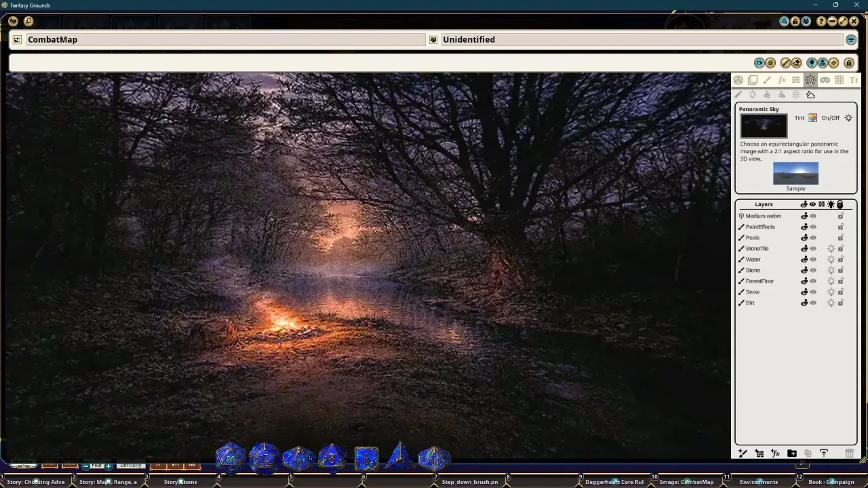The image size is (868, 488).
Task: Choose the Sample panoramic sky image
Action: (x=795, y=174)
